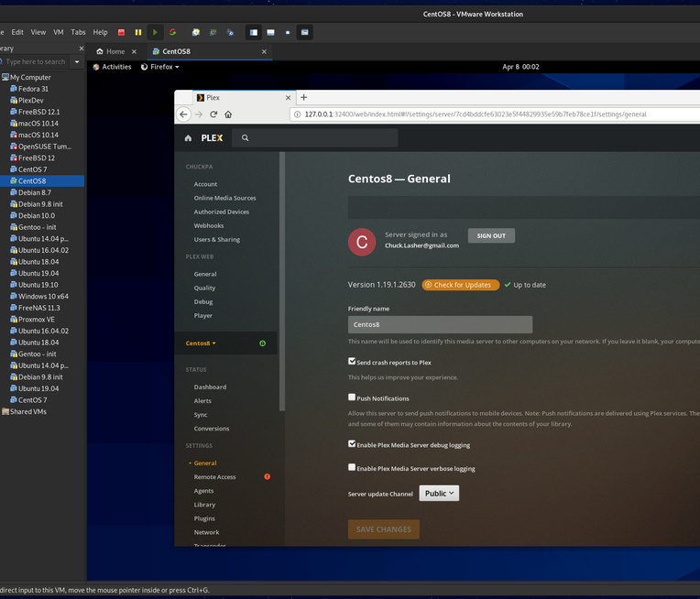Select Fedora 31 in library
The height and width of the screenshot is (599, 700).
(33, 89)
